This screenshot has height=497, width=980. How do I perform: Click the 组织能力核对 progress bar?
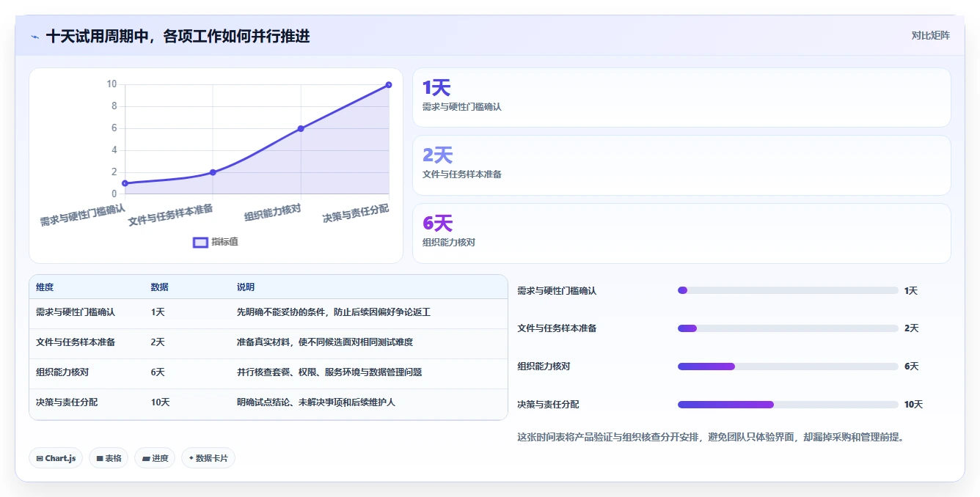(788, 367)
